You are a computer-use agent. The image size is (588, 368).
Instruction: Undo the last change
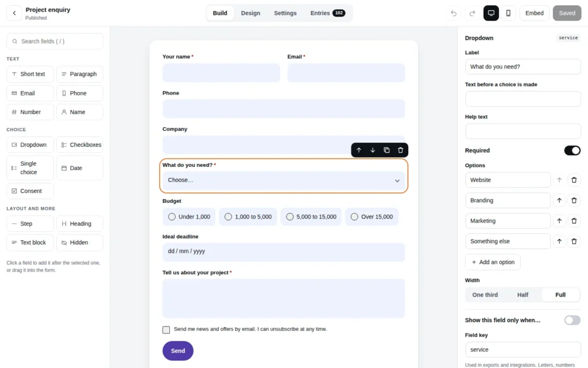point(454,13)
